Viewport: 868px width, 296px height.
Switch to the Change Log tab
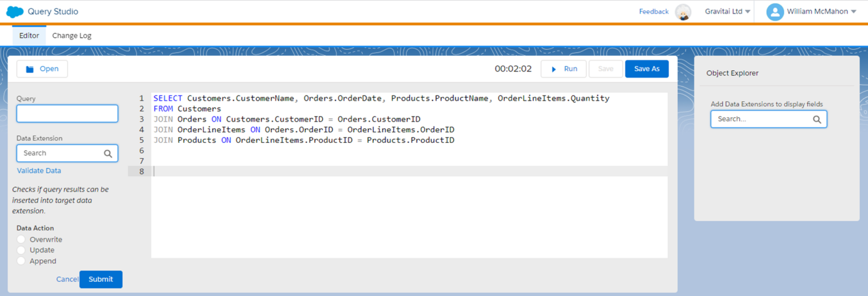coord(72,36)
